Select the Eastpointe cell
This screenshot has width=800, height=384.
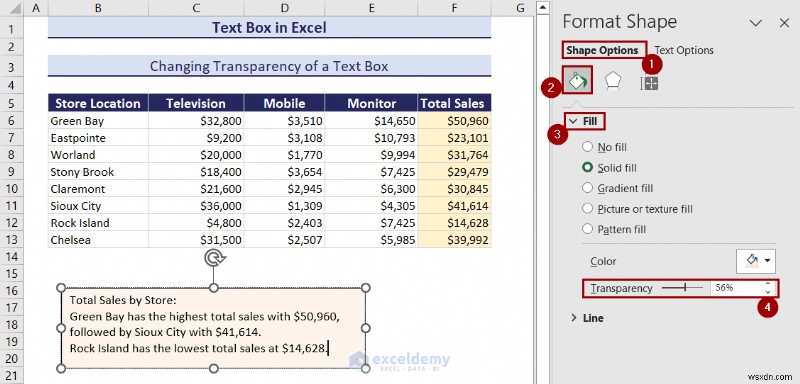coord(98,138)
